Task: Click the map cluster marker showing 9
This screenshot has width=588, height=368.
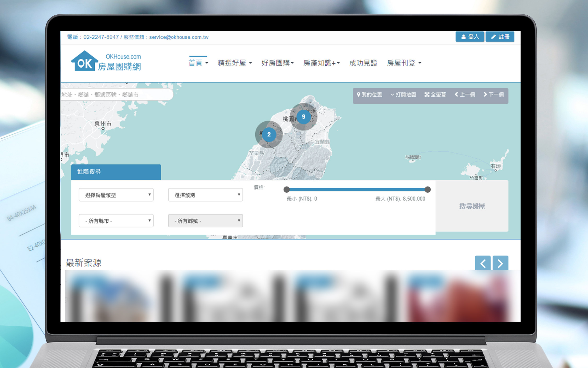Action: [x=303, y=117]
